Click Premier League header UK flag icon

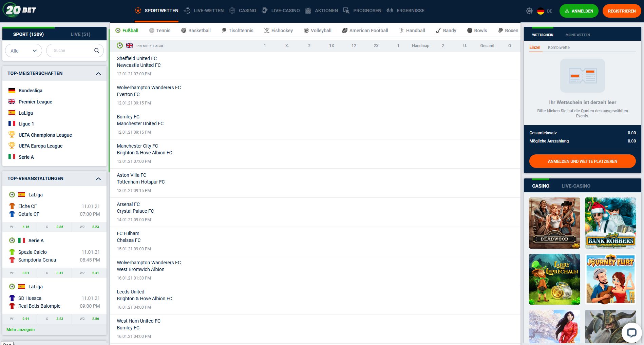pyautogui.click(x=130, y=45)
